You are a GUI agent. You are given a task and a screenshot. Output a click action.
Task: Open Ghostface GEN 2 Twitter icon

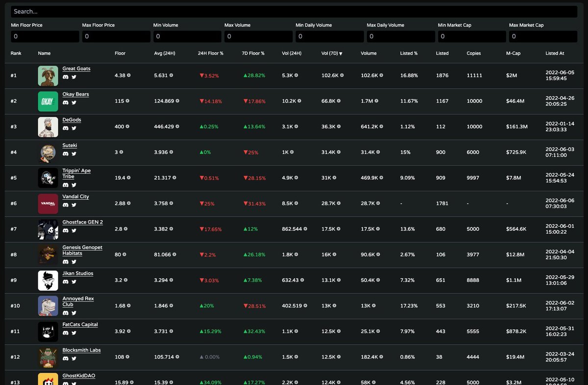74,231
